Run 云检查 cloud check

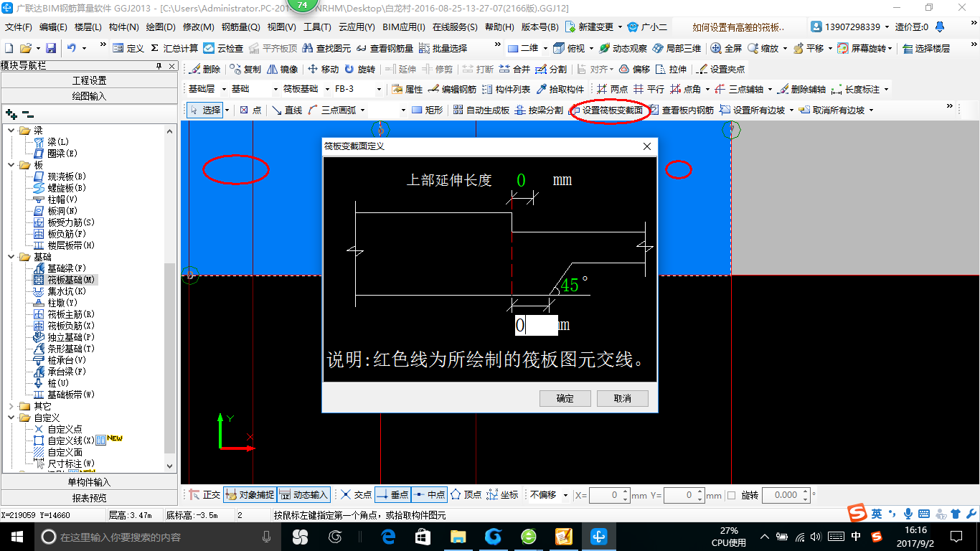pos(223,48)
